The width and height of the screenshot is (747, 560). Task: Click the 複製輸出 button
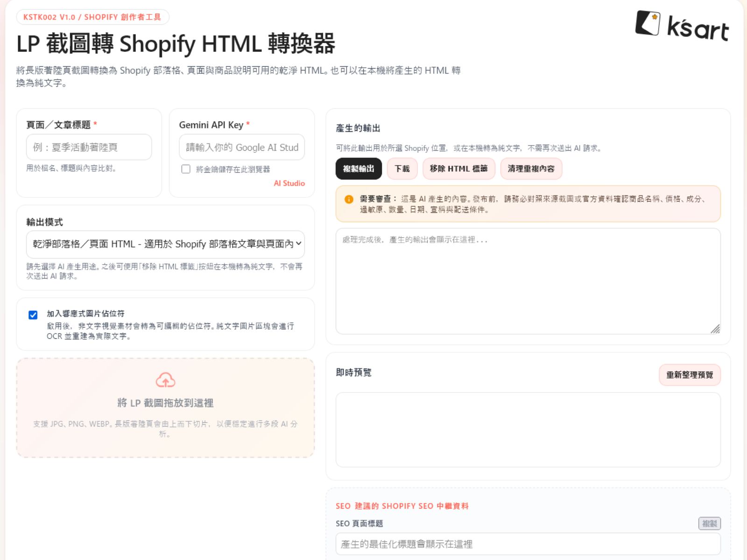coord(359,168)
